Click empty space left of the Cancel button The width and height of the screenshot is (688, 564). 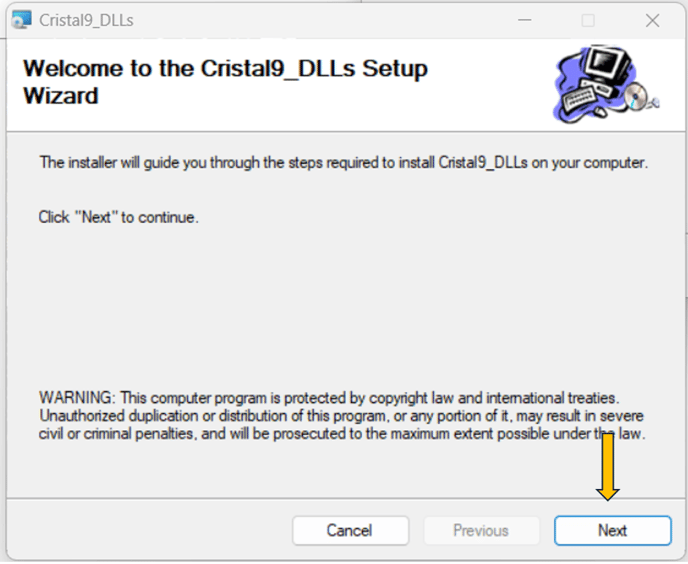tap(149, 530)
